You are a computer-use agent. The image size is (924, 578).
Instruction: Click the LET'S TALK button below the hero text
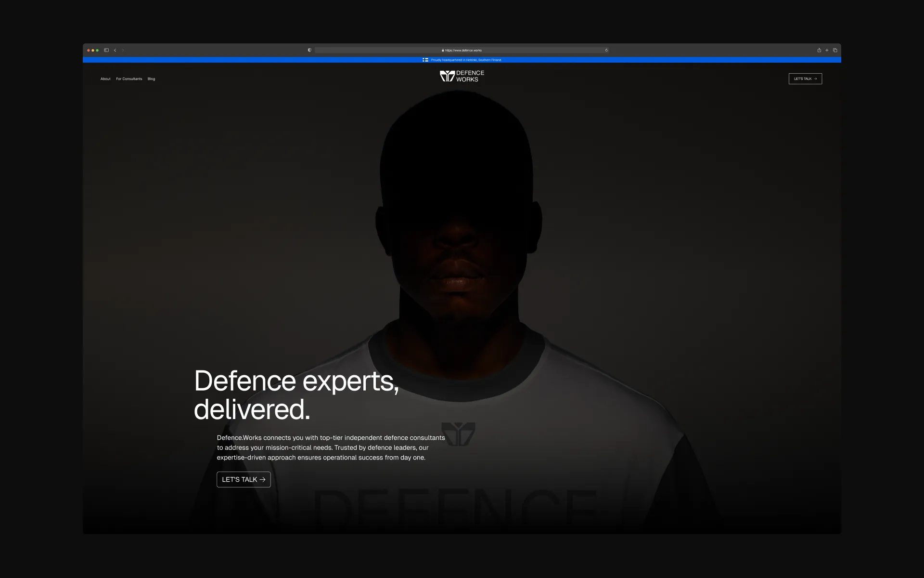244,479
